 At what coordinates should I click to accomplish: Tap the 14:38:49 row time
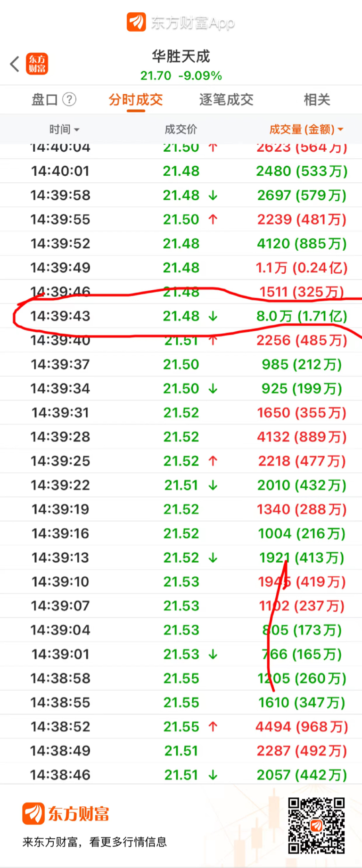click(60, 751)
